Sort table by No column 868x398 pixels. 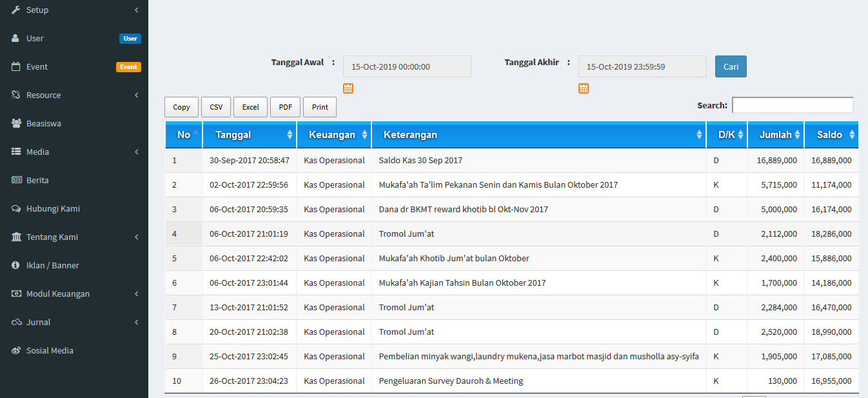[184, 135]
